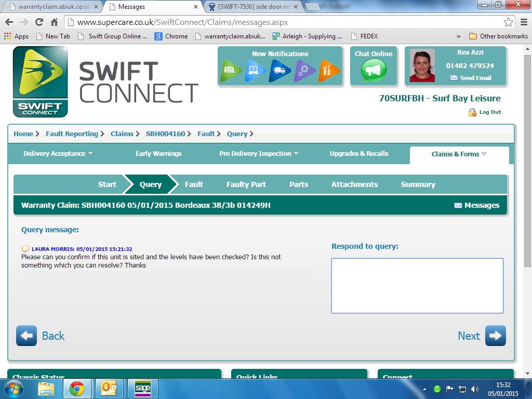Start Chat Online via megaphone icon
The image size is (532, 399).
[374, 70]
